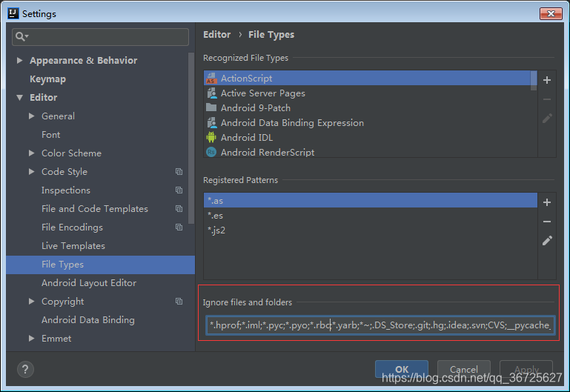Click Copyright scheme icon
This screenshot has height=392, width=570.
[x=179, y=301]
